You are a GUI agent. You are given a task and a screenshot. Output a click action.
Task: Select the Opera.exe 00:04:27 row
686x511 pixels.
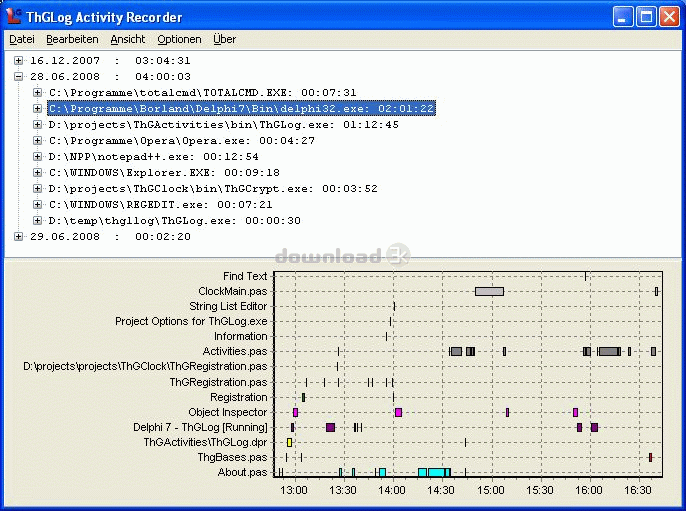click(182, 140)
